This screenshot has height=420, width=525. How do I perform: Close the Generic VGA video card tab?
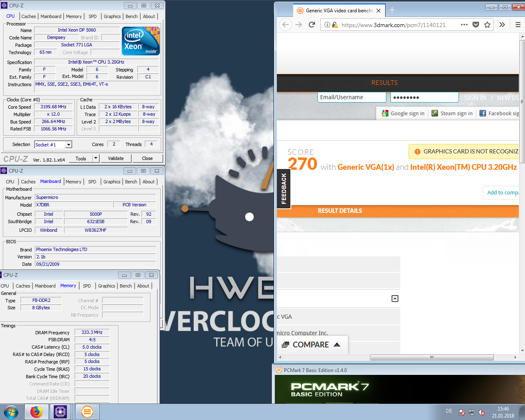click(379, 11)
